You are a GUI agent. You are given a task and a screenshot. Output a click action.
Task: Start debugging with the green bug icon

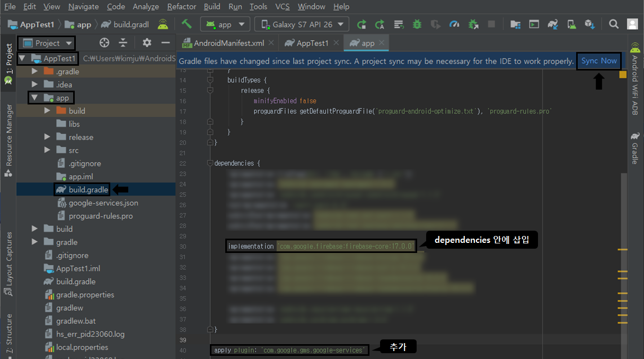(417, 24)
